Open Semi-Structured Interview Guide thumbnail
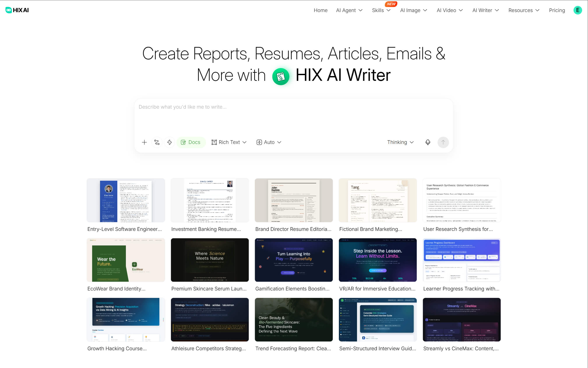588x368 pixels. [x=378, y=320]
